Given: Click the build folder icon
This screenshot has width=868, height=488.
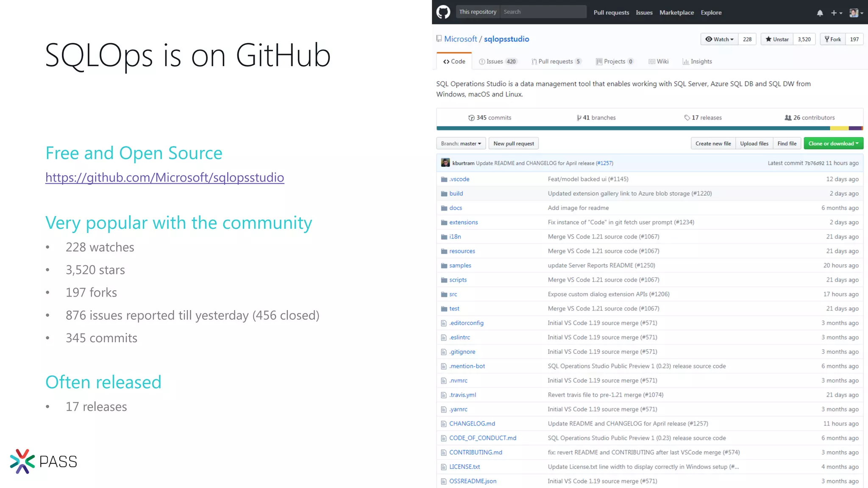Looking at the screenshot, I should click(444, 194).
